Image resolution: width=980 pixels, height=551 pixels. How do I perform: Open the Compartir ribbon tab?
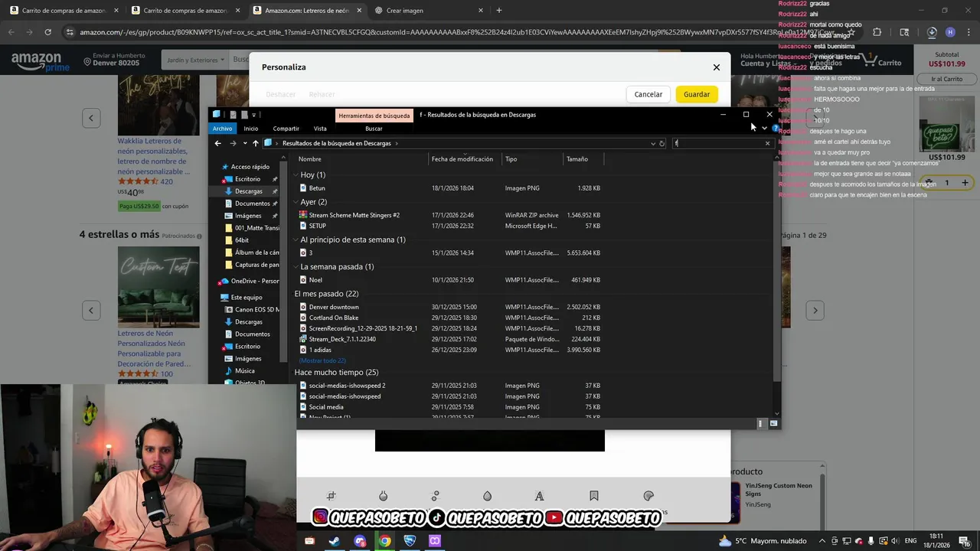(x=286, y=129)
